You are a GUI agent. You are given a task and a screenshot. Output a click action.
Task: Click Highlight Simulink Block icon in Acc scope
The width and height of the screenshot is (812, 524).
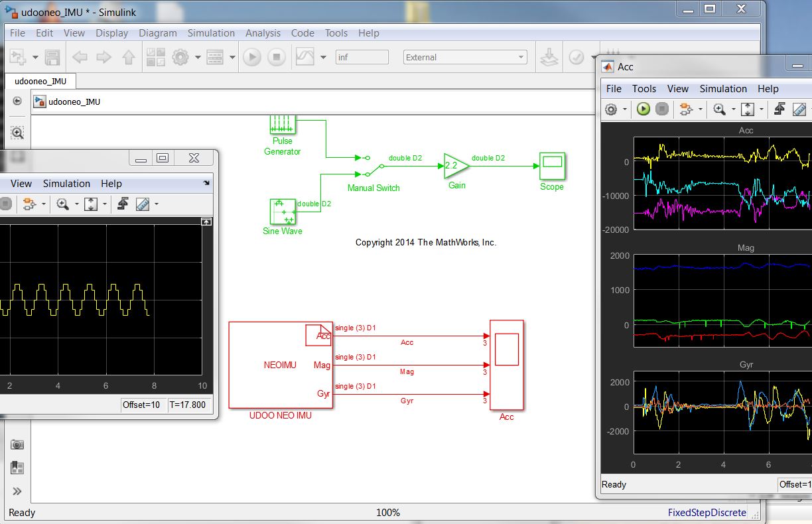[x=686, y=109]
